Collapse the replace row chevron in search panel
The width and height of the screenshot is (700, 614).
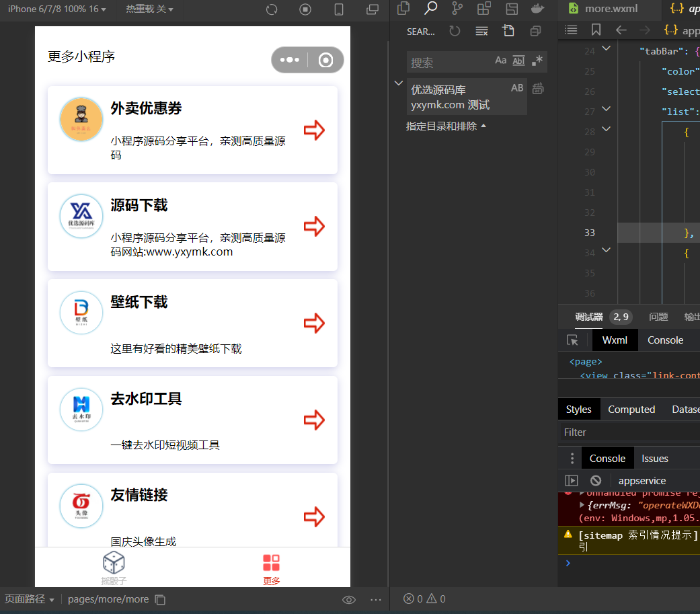point(399,83)
